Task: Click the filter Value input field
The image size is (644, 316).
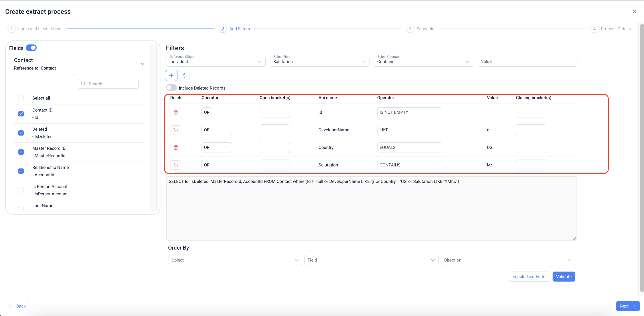Action: [527, 62]
